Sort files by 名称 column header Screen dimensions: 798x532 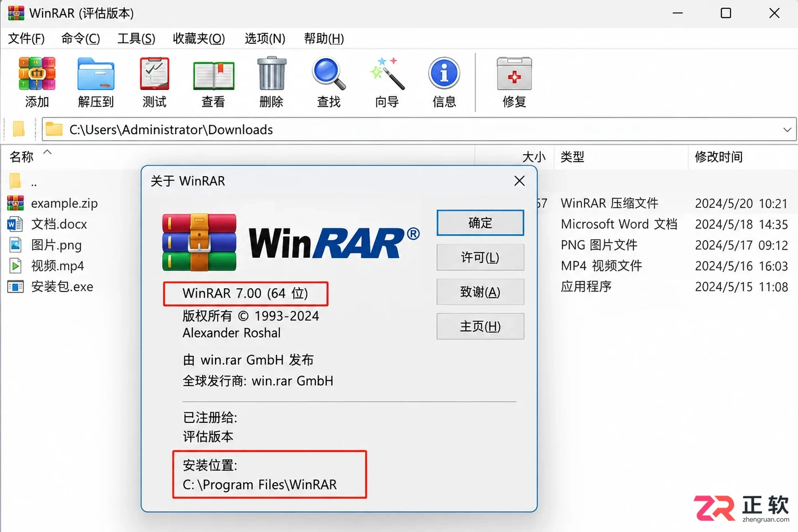[x=22, y=157]
